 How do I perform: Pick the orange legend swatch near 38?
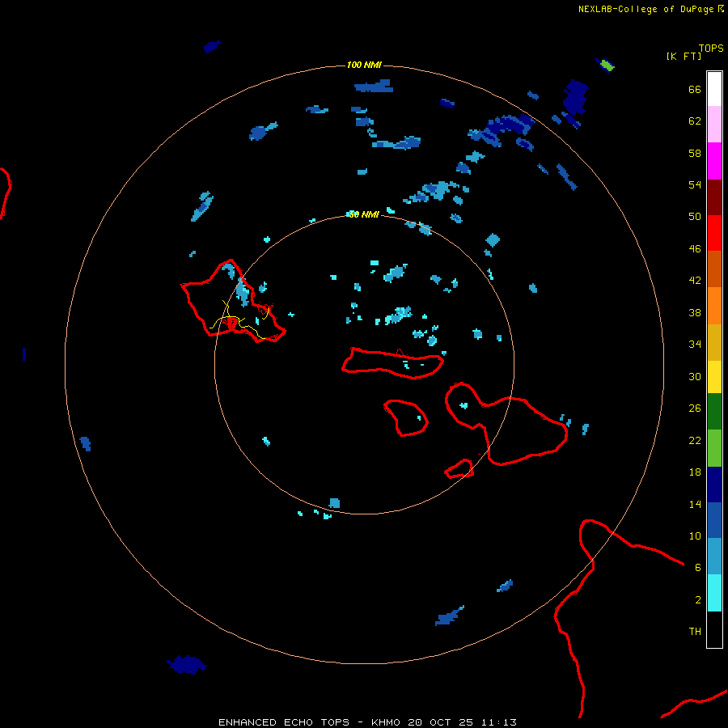[x=714, y=306]
